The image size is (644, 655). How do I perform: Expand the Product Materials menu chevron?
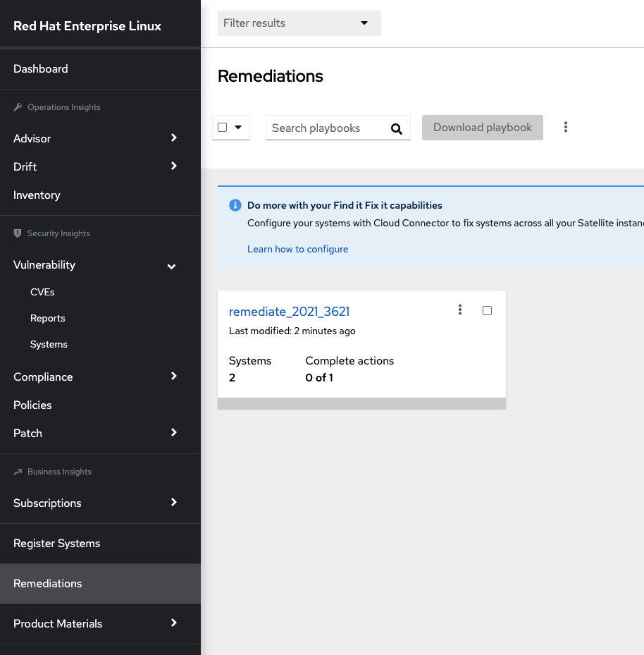(x=174, y=623)
